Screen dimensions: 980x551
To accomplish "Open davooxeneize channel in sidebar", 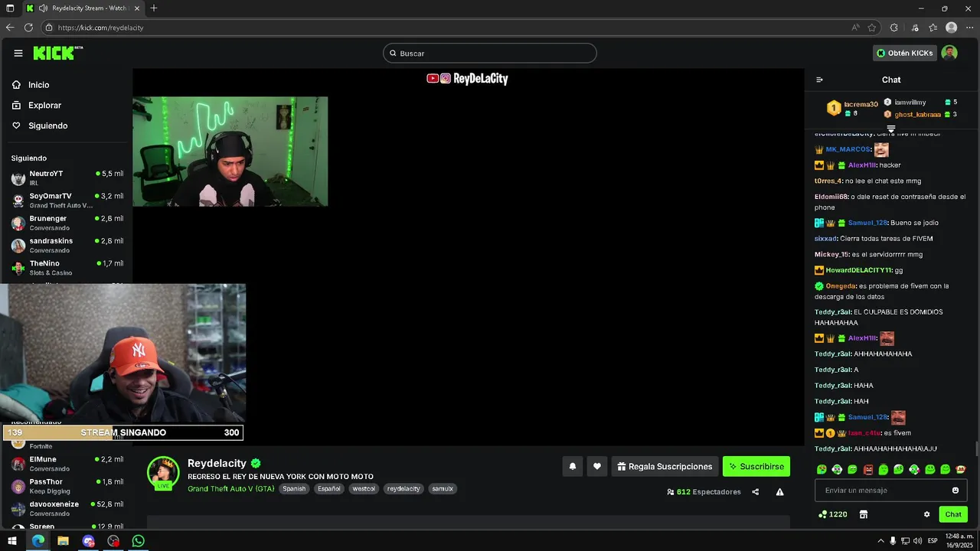I will coord(67,508).
